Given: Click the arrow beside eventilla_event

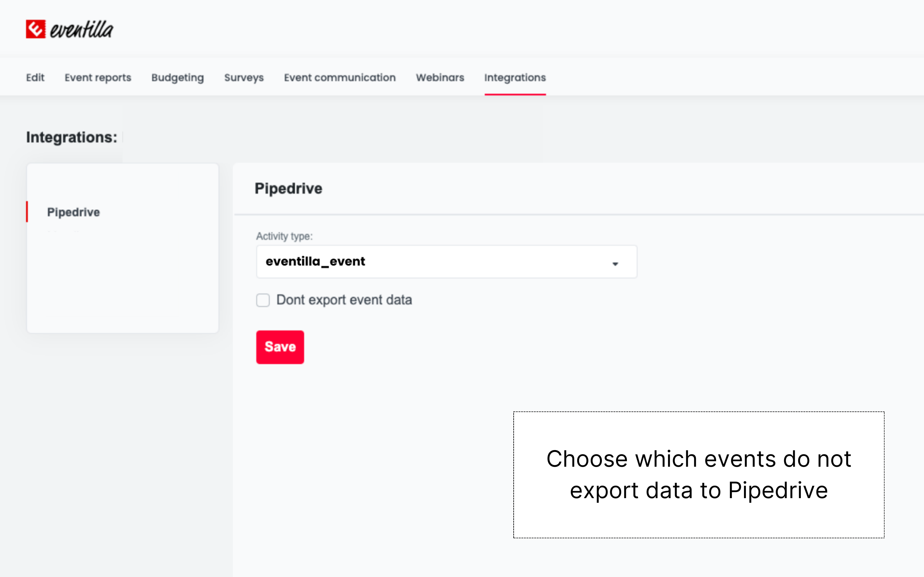Looking at the screenshot, I should coord(615,263).
